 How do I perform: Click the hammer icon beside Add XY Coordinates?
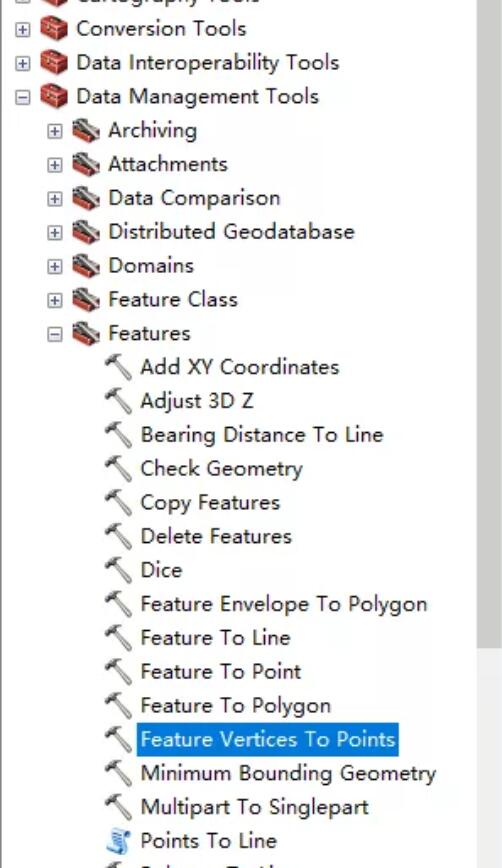tap(119, 367)
